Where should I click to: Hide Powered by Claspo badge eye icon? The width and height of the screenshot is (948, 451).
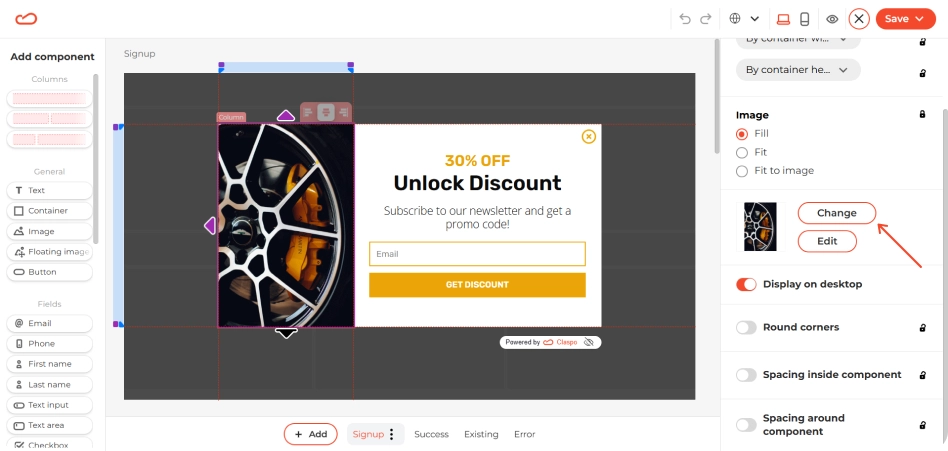point(589,342)
